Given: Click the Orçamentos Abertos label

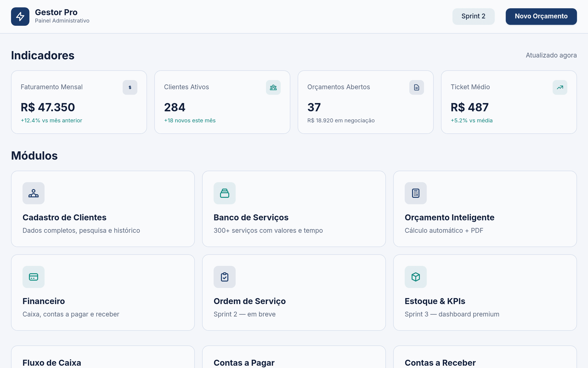Looking at the screenshot, I should [339, 87].
